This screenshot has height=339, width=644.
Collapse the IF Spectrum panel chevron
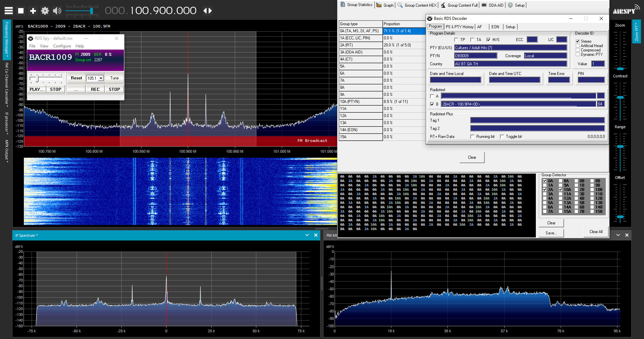click(x=307, y=235)
